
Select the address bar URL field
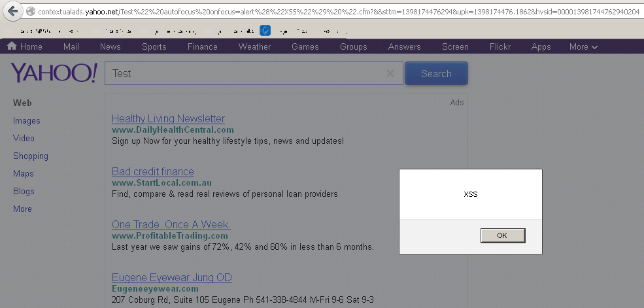tap(339, 12)
